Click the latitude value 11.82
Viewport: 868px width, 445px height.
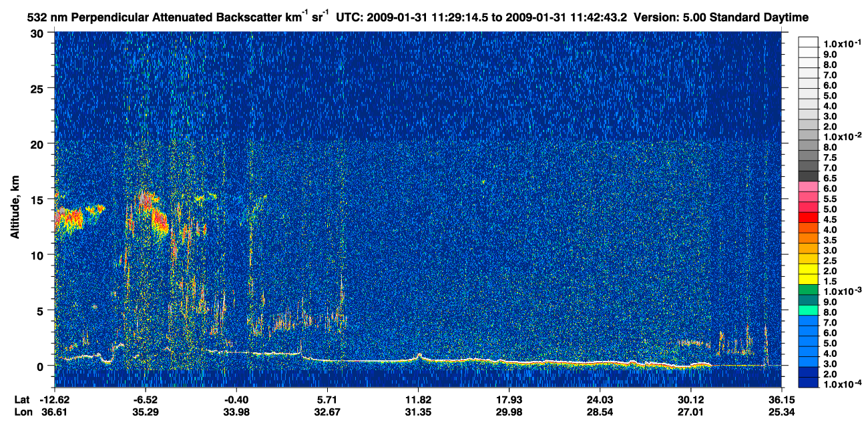tap(418, 400)
